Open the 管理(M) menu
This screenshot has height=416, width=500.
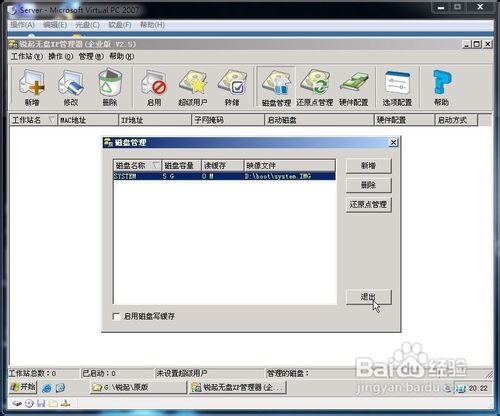tap(91, 56)
